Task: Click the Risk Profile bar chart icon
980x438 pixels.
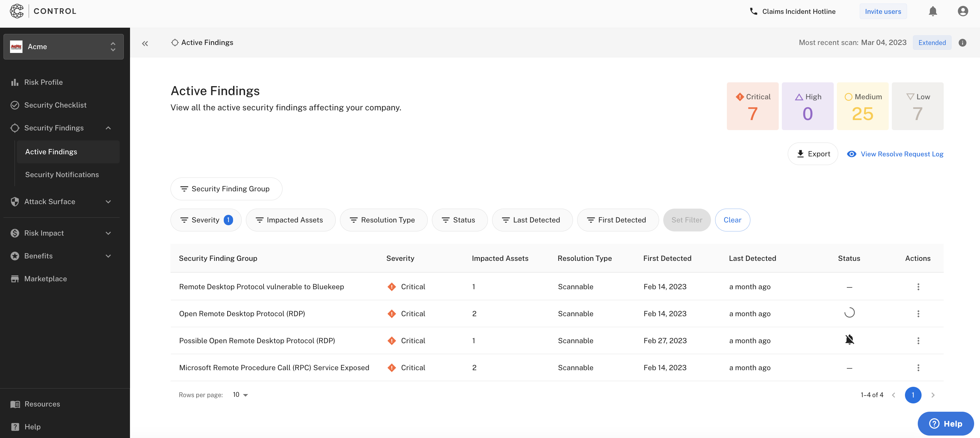Action: tap(15, 82)
